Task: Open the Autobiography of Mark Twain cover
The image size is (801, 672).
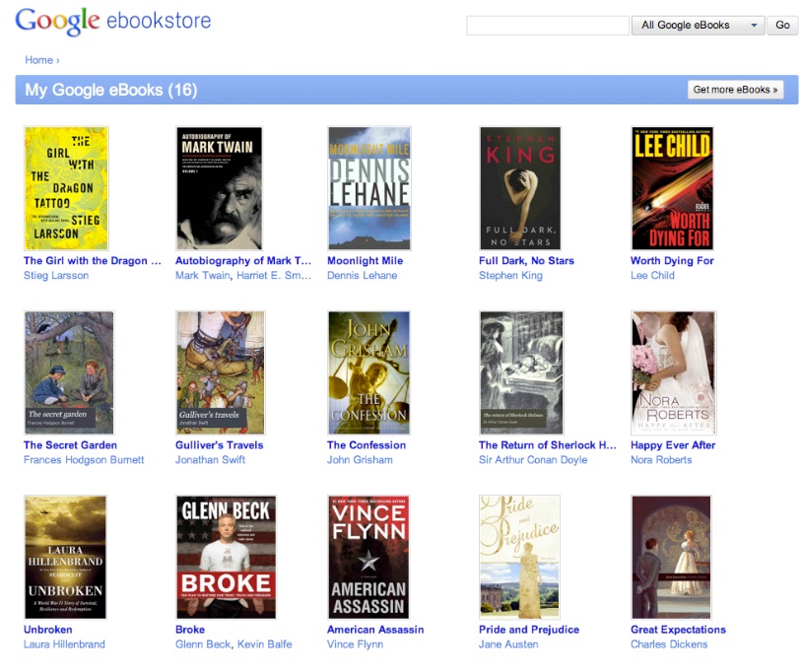Action: [217, 187]
